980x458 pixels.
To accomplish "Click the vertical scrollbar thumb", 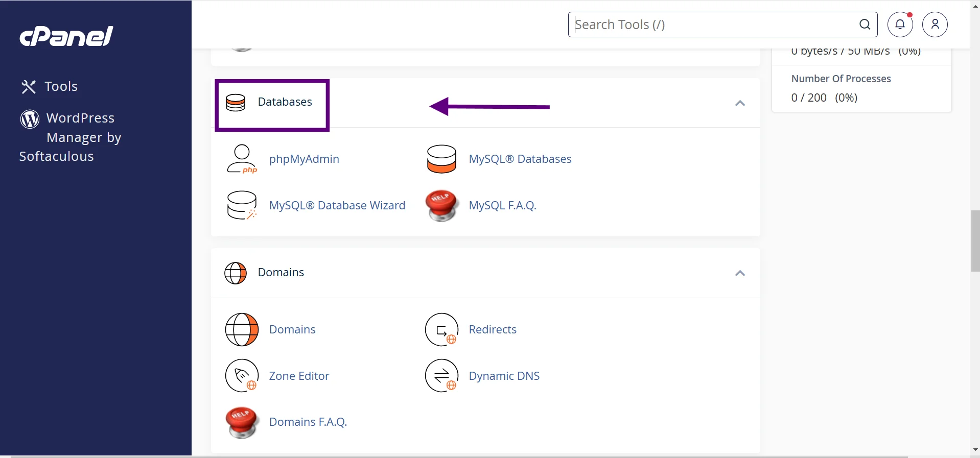I will tap(975, 240).
